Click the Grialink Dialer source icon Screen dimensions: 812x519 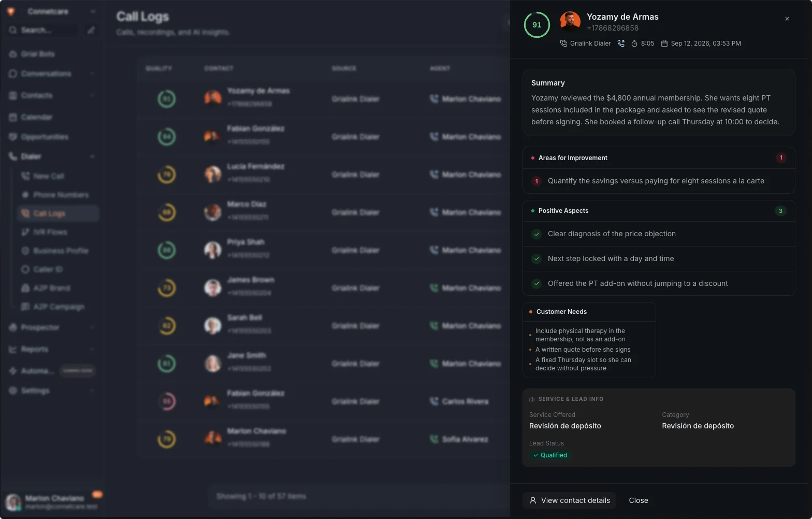[x=563, y=44]
